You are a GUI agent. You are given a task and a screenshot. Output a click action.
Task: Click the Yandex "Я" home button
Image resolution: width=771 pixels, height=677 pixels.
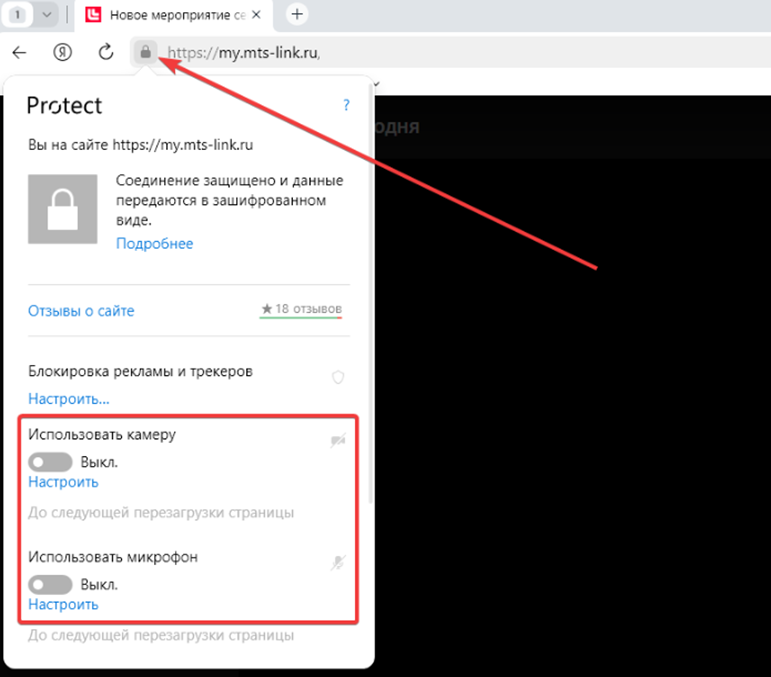tap(62, 52)
